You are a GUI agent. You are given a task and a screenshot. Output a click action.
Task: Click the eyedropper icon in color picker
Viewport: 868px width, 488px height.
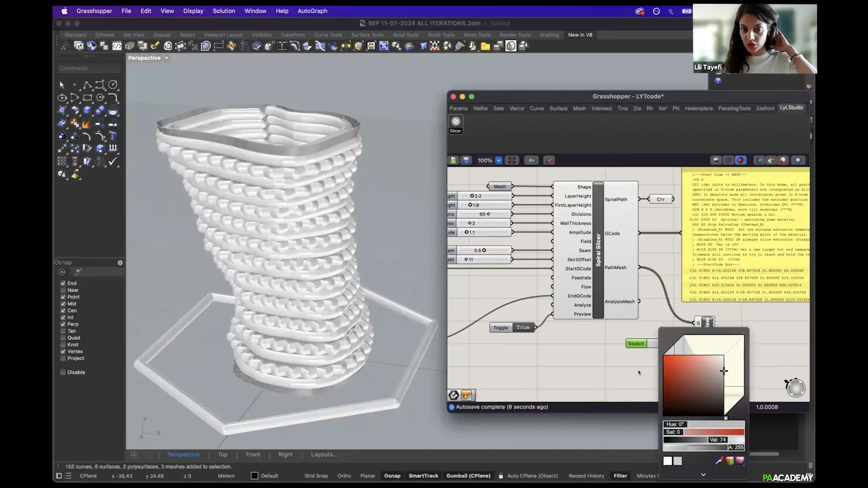[719, 461]
